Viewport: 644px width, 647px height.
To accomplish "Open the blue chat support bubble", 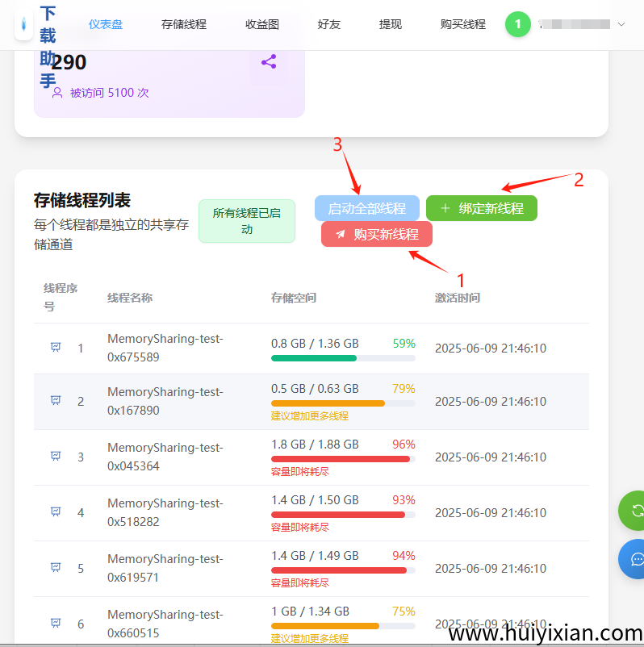I will pos(634,559).
